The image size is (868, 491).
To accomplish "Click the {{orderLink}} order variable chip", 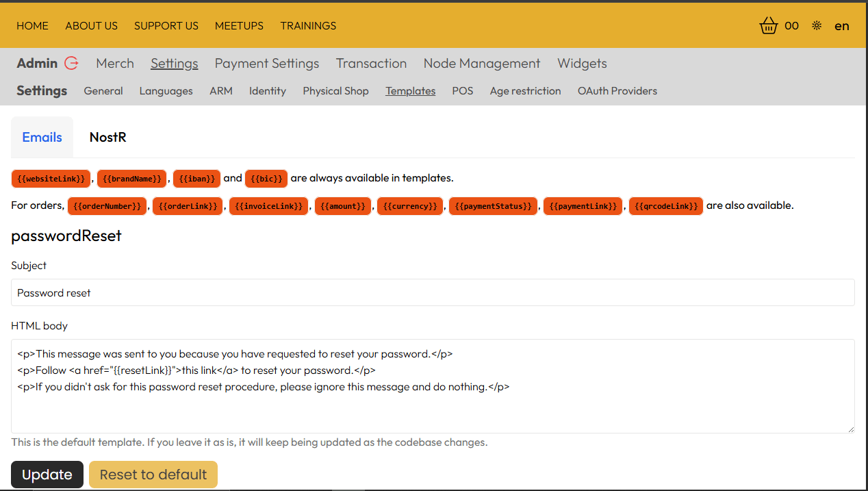I will (x=187, y=205).
